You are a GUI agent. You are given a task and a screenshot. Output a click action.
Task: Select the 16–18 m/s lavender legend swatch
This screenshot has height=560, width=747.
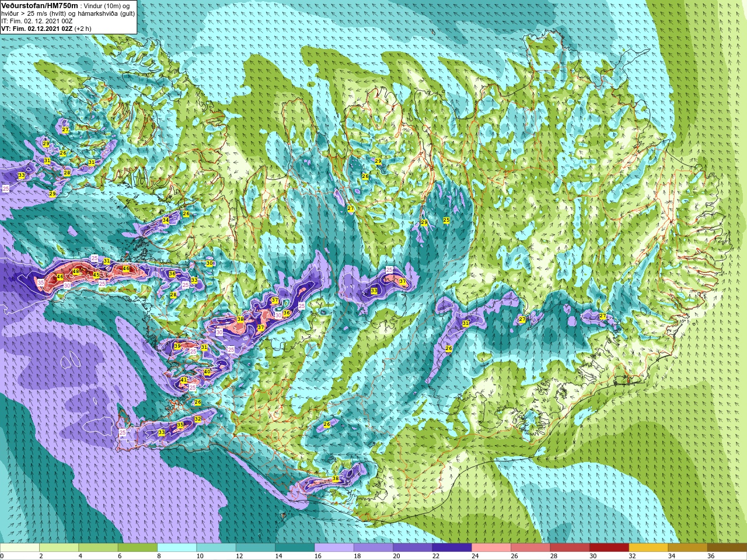(334, 548)
